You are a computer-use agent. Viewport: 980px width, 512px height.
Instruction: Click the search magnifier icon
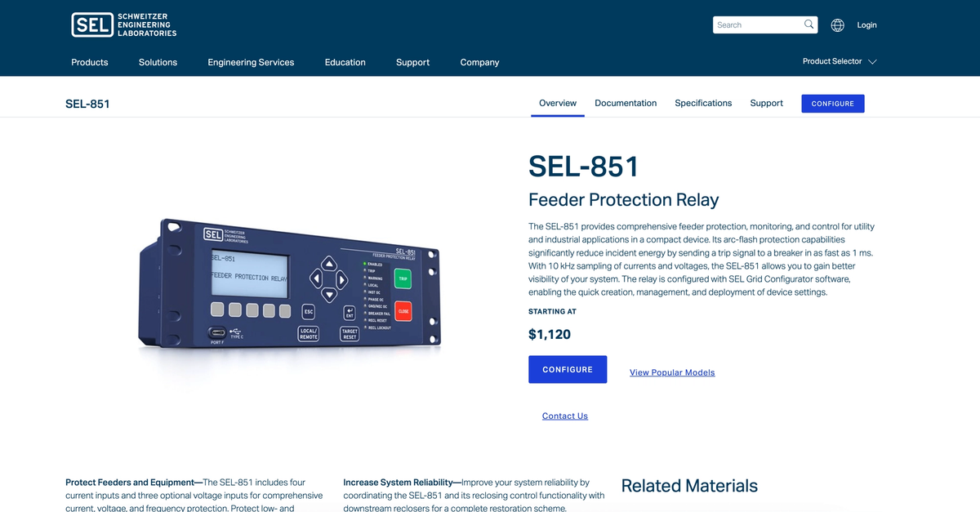click(x=808, y=24)
